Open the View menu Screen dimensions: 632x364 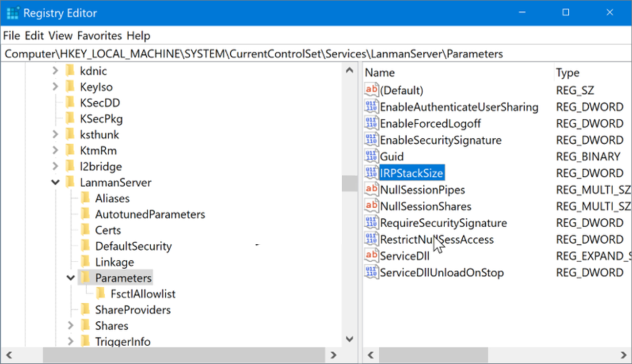click(x=60, y=35)
